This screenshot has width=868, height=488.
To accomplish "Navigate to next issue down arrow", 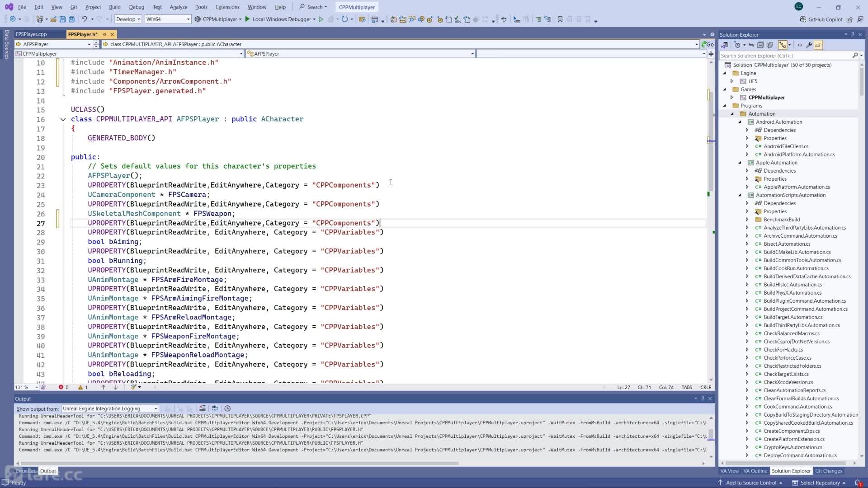I will click(116, 387).
